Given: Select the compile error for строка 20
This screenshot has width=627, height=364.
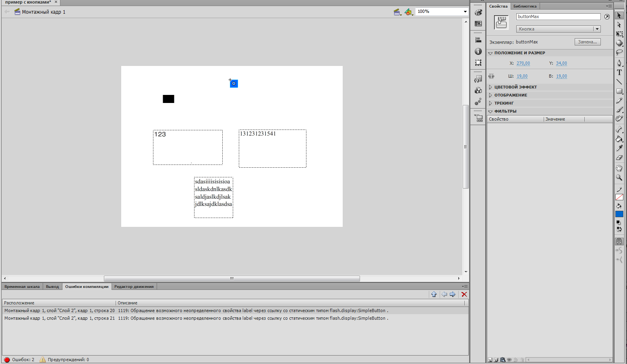Looking at the screenshot, I should (235, 311).
